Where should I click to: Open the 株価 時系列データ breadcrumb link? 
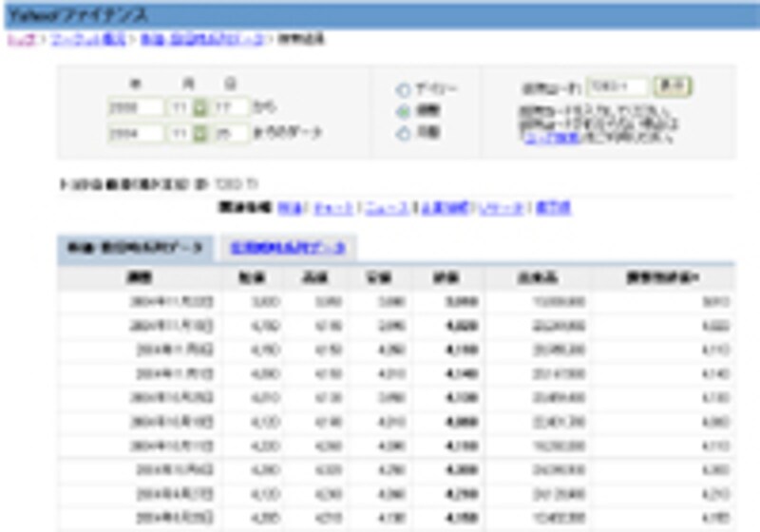202,39
